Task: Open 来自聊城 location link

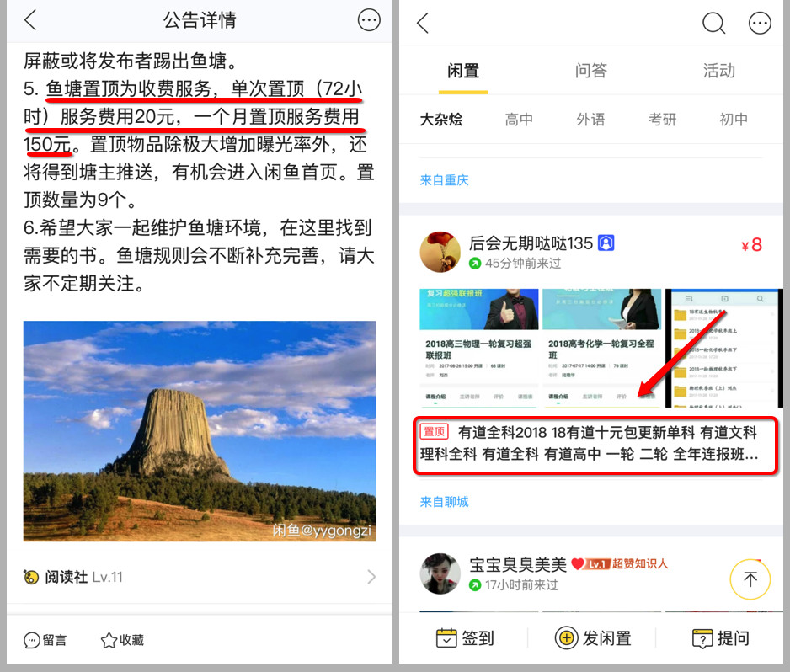Action: tap(444, 502)
